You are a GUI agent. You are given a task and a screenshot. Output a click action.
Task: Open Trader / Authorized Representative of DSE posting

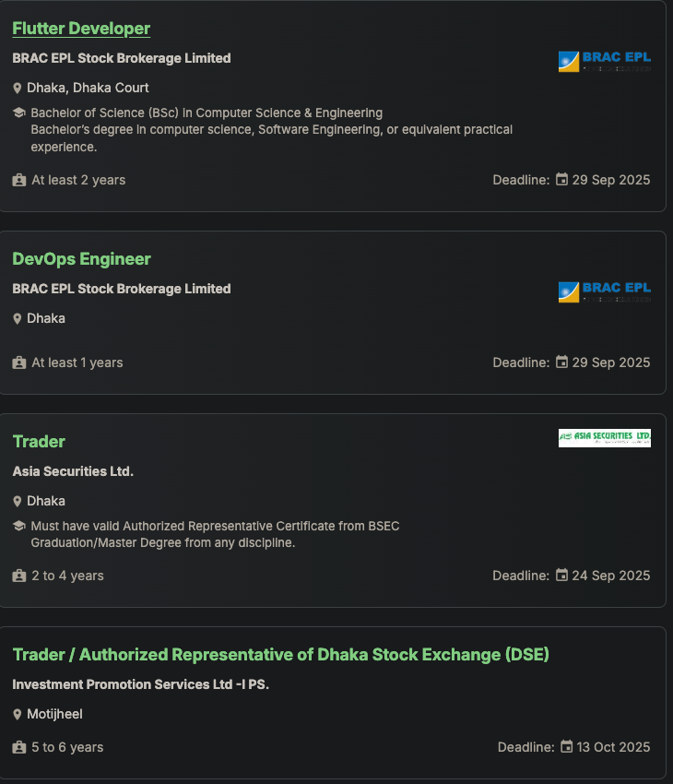[280, 655]
